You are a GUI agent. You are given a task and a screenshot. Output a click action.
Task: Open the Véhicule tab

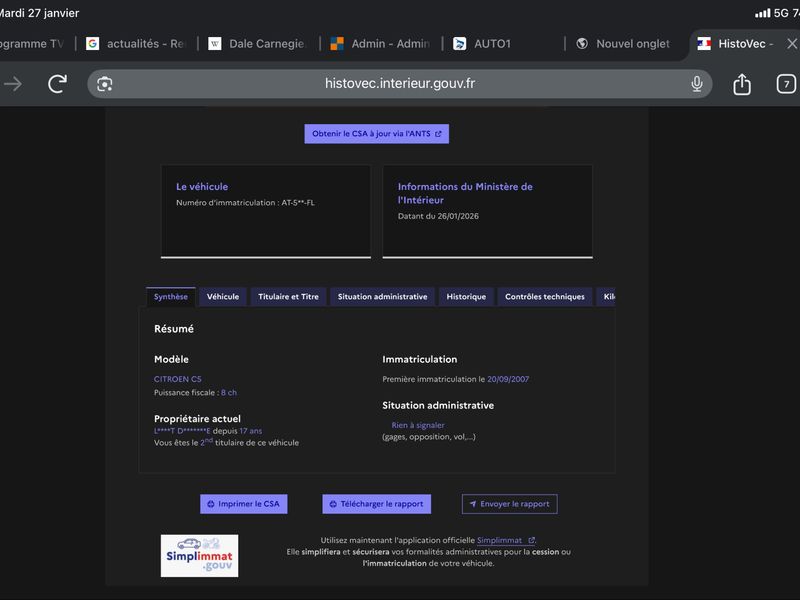(222, 296)
